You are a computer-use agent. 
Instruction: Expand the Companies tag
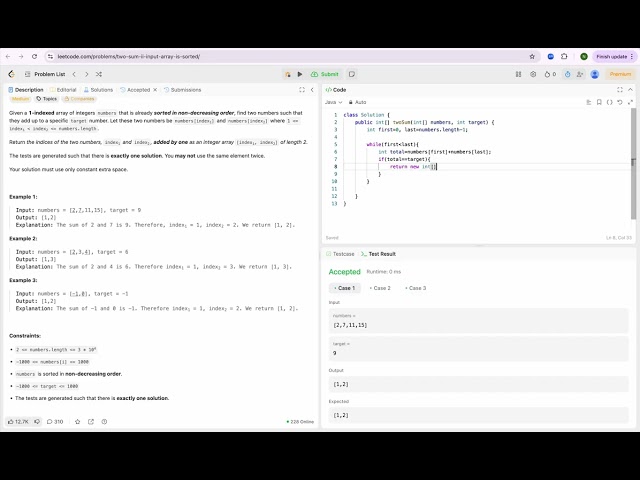[x=81, y=99]
